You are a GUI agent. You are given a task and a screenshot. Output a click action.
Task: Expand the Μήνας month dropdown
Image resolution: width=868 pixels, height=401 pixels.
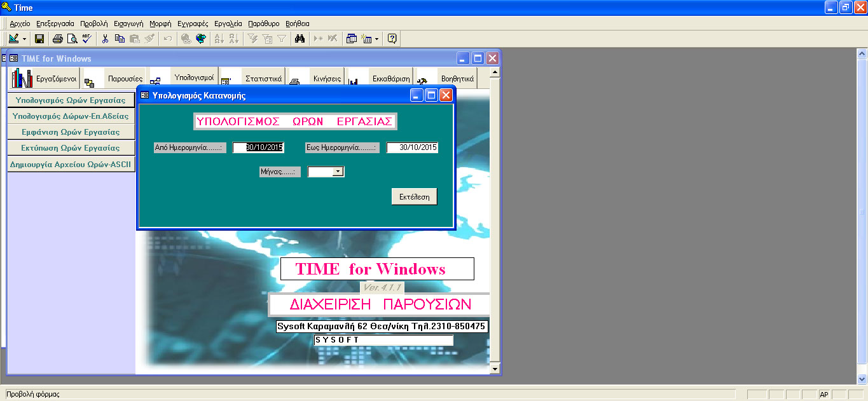[338, 172]
